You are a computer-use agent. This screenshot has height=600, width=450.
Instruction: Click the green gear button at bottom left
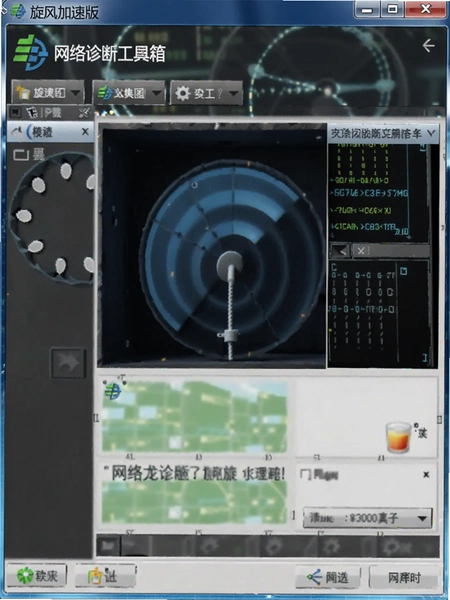click(37, 576)
